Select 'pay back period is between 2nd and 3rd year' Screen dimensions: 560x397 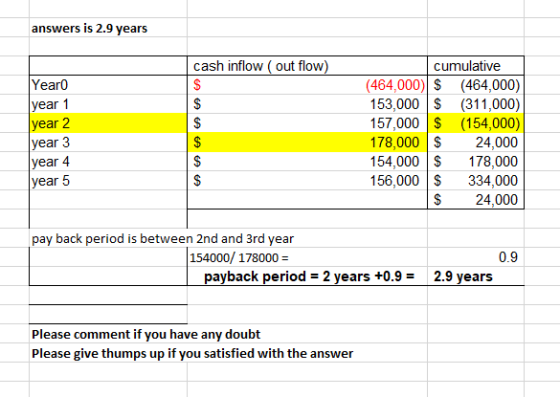click(162, 238)
